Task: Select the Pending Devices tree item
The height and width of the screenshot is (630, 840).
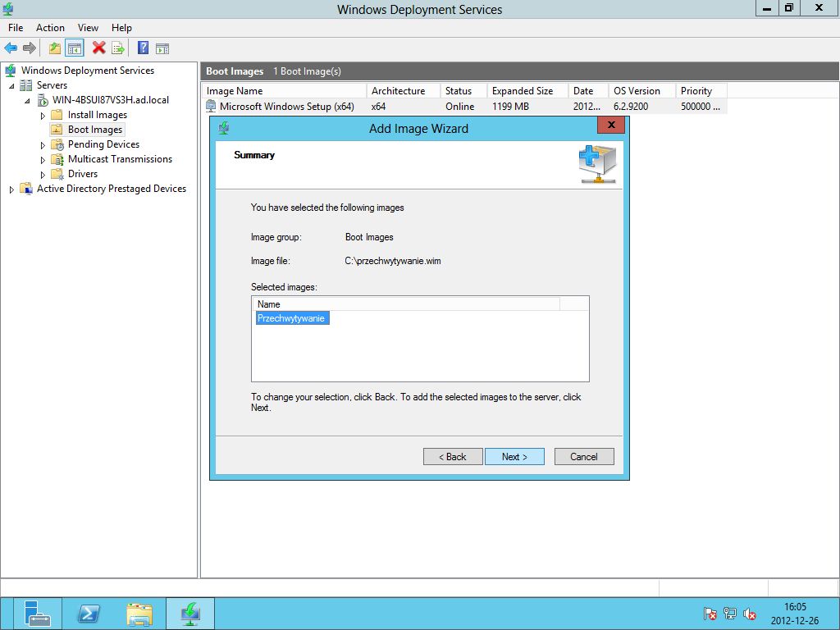Action: tap(103, 144)
